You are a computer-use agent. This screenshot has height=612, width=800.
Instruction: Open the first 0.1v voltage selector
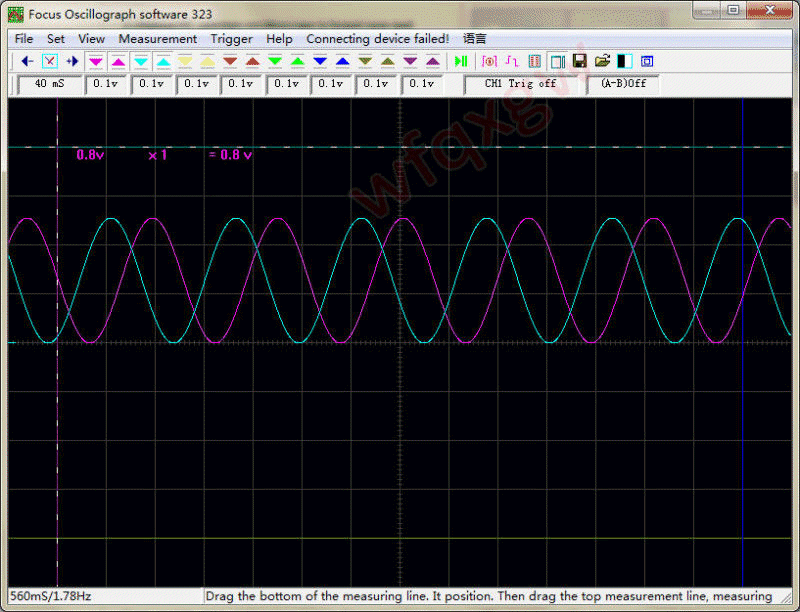point(107,84)
